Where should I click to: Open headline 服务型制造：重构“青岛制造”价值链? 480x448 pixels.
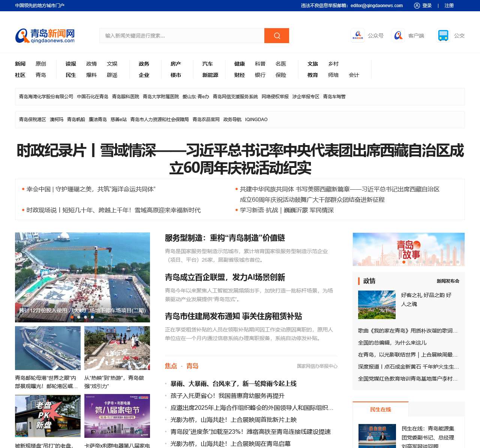(x=225, y=238)
